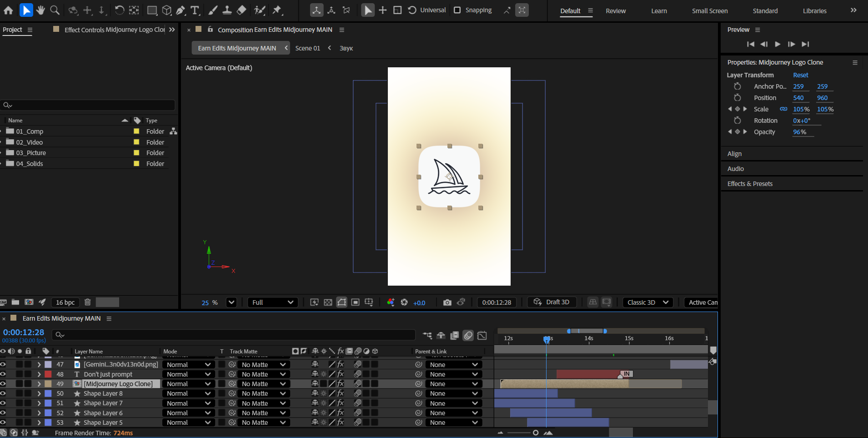Select the Pen tool
Viewport: 868px width, 438px height.
pos(181,10)
